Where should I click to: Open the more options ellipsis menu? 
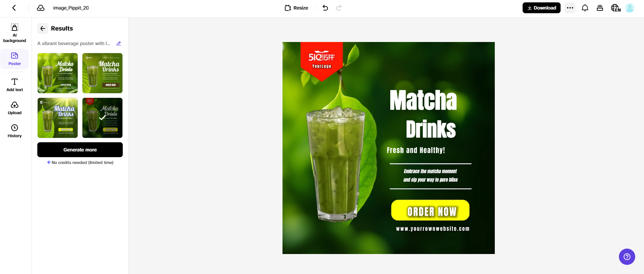coord(570,8)
